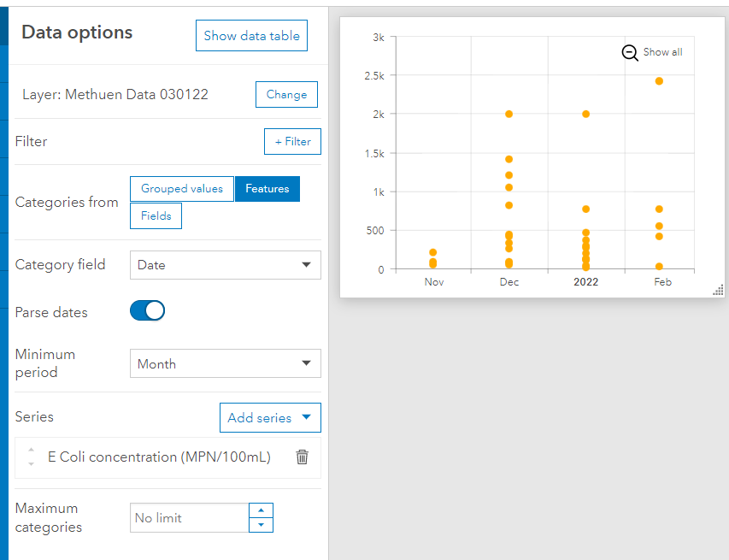Add a new Filter
Viewport: 729px width, 560px height.
pos(292,142)
